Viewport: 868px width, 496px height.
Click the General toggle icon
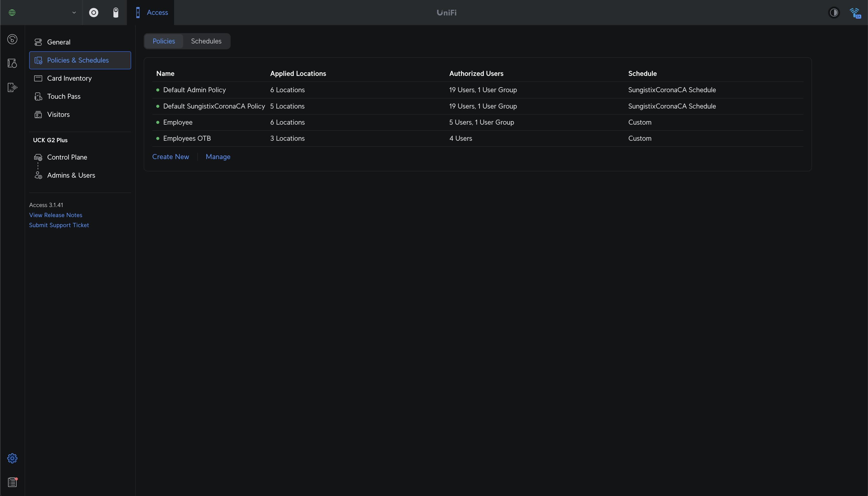(38, 42)
